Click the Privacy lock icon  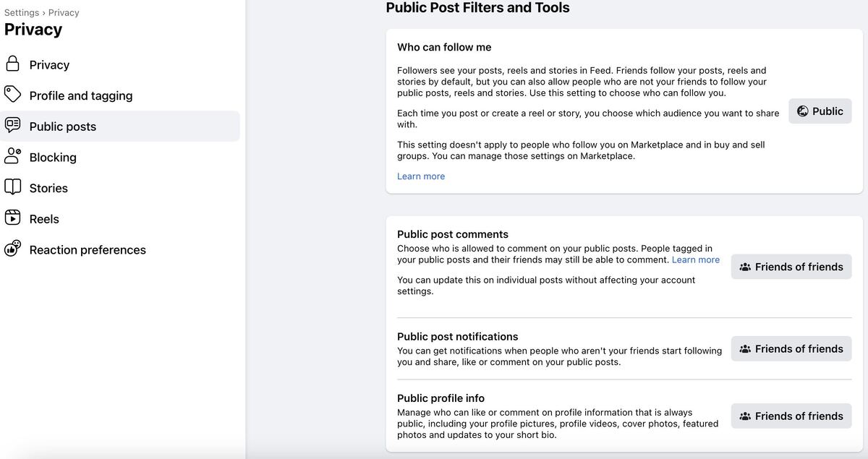tap(12, 64)
